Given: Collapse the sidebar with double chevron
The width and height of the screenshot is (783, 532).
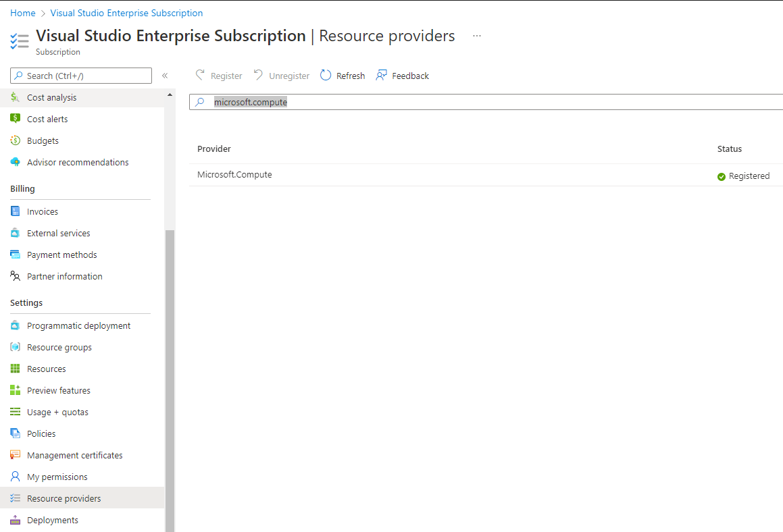Looking at the screenshot, I should 165,76.
